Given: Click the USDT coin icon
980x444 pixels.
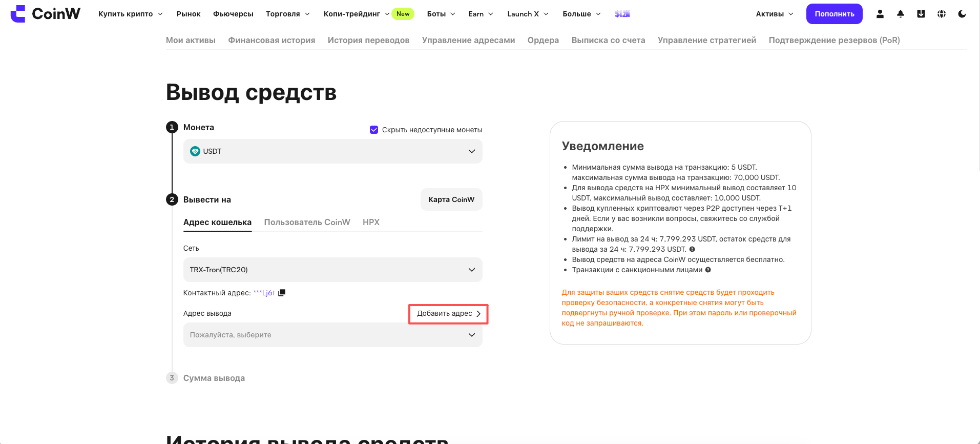Looking at the screenshot, I should pos(195,151).
